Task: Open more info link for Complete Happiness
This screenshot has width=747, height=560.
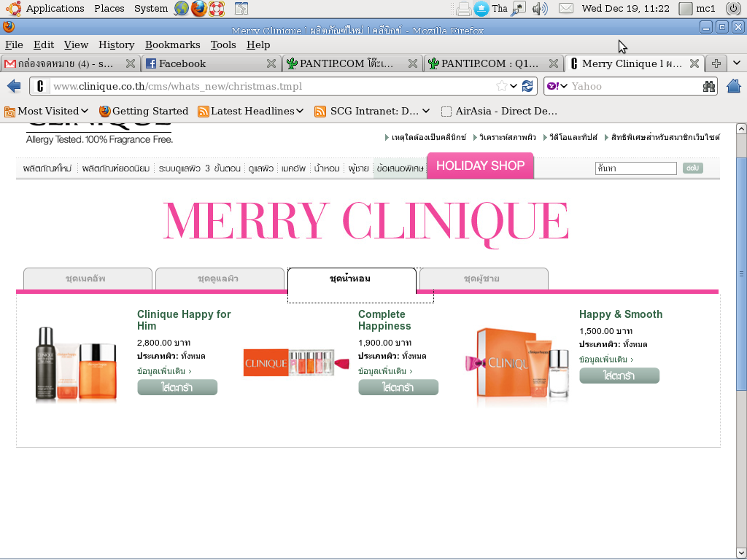Action: (385, 371)
